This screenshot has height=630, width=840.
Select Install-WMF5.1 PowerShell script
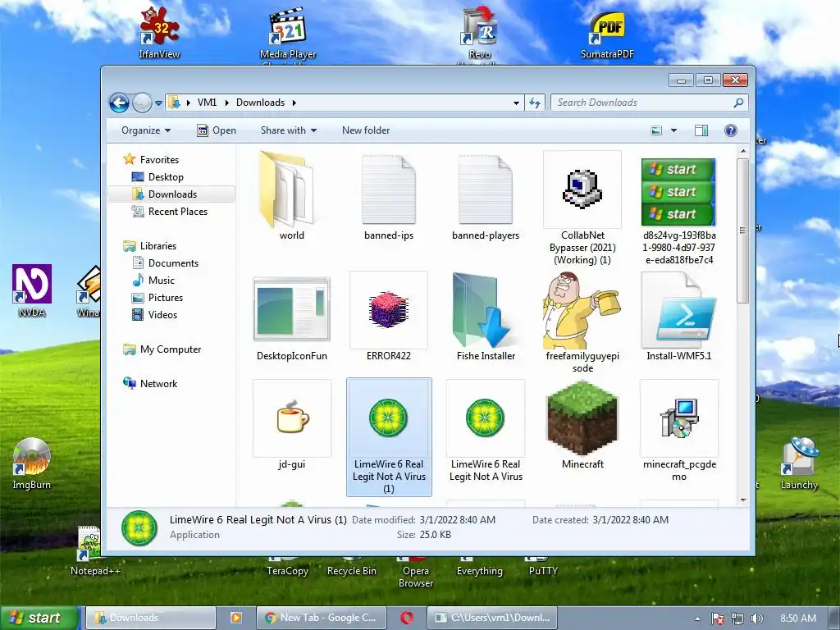(678, 317)
